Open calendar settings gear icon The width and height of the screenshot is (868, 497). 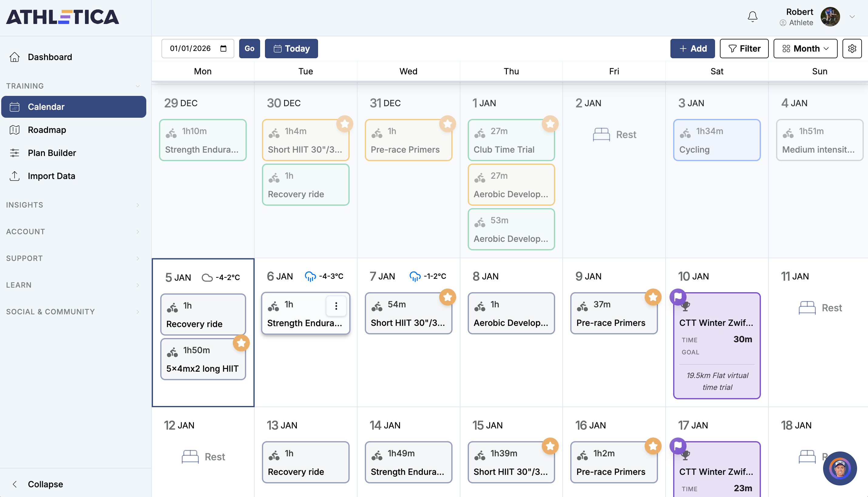852,49
